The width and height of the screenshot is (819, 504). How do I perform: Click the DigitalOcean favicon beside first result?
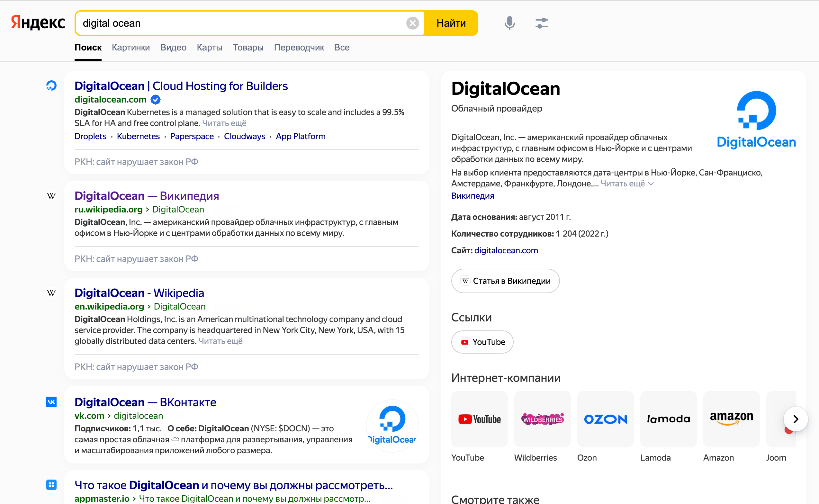point(51,86)
